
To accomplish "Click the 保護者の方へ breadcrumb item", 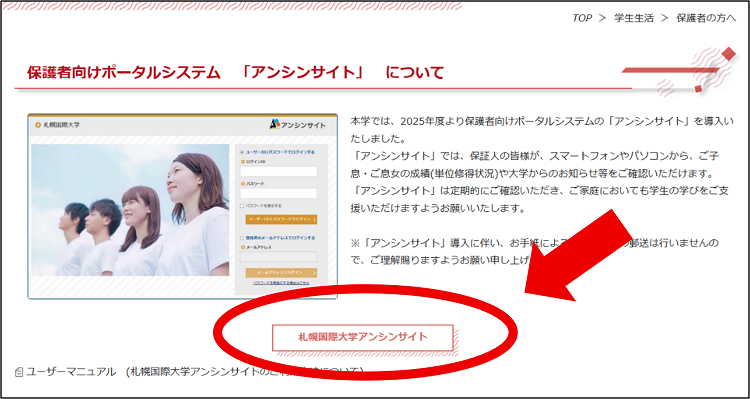I will tap(706, 18).
